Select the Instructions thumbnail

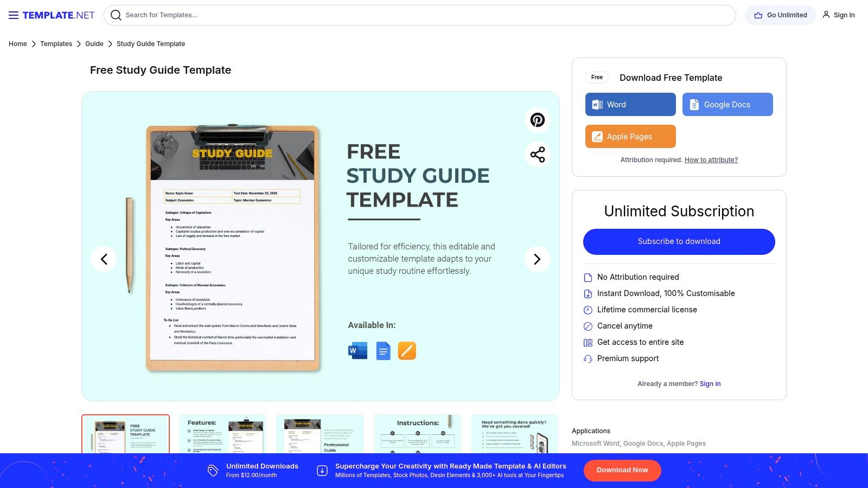418,434
